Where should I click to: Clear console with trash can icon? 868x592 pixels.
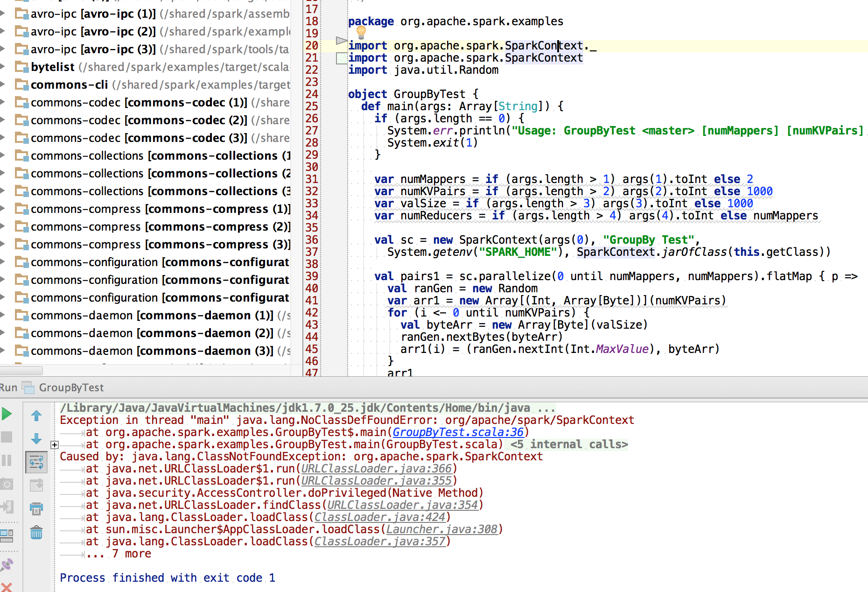[36, 532]
